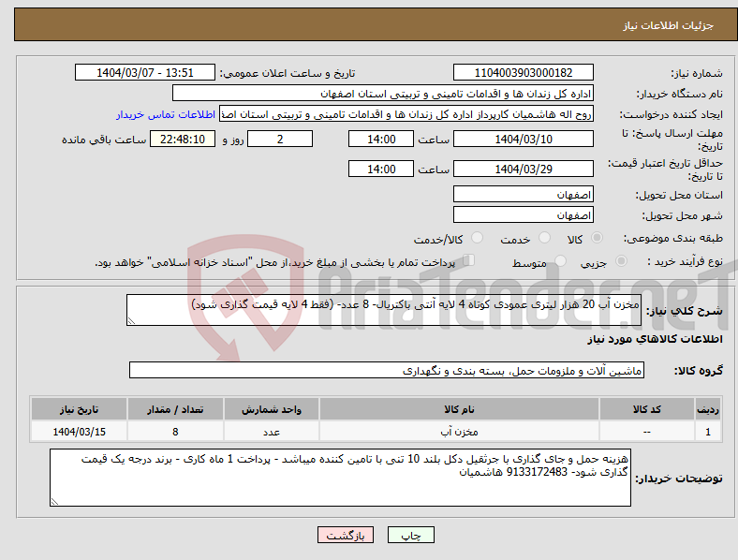The width and height of the screenshot is (738, 560).
Task: Click the استان محل تحویل field
Action: click(x=524, y=194)
